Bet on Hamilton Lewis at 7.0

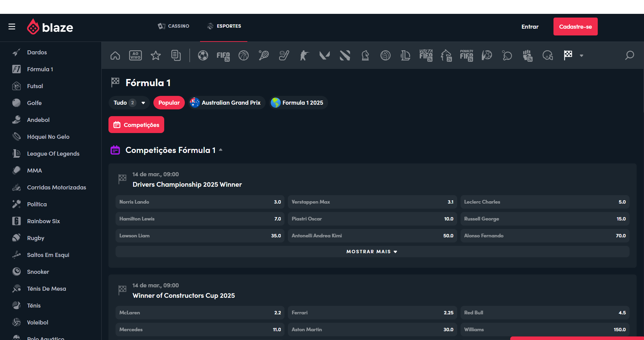[x=200, y=219]
